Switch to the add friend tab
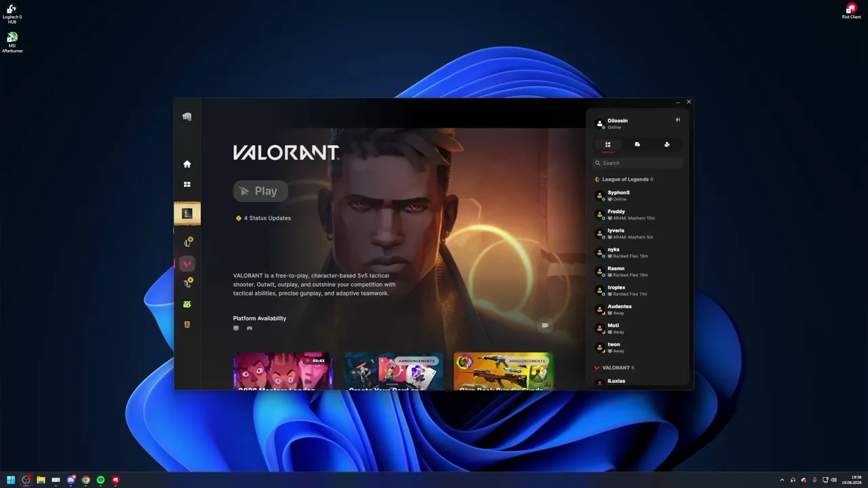This screenshot has height=488, width=868. [667, 144]
